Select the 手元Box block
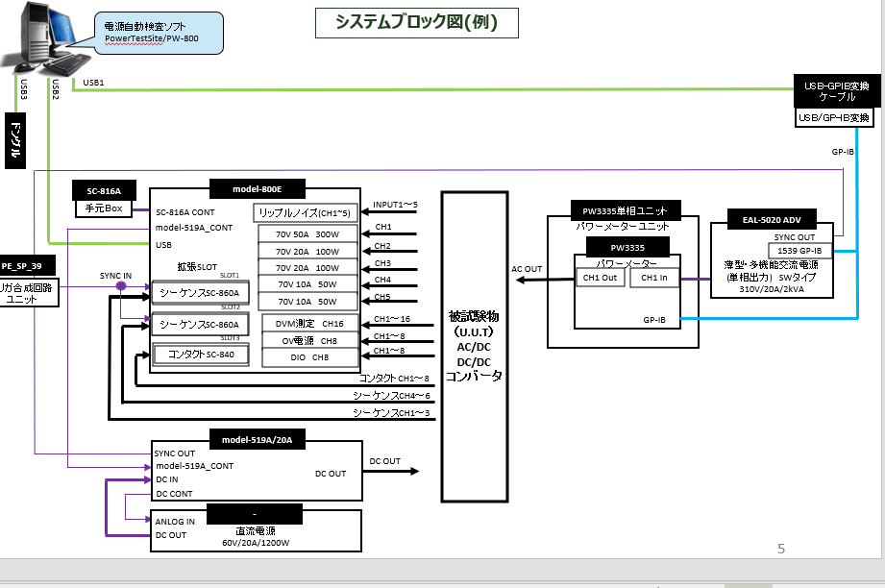 pyautogui.click(x=104, y=208)
